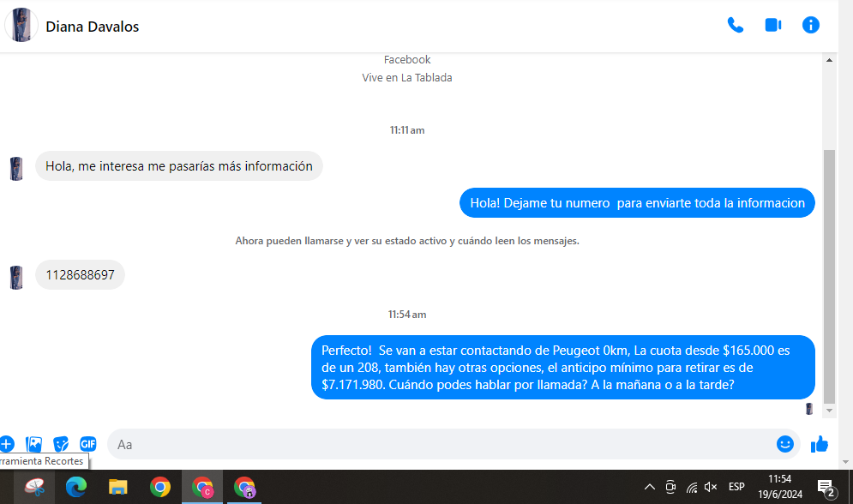The width and height of the screenshot is (853, 504).
Task: Open the GIF picker
Action: [88, 444]
